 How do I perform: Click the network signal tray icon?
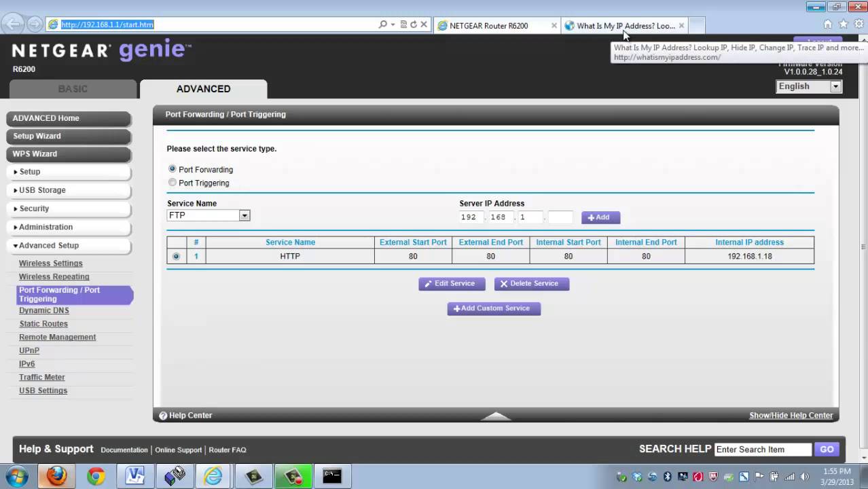(x=789, y=477)
